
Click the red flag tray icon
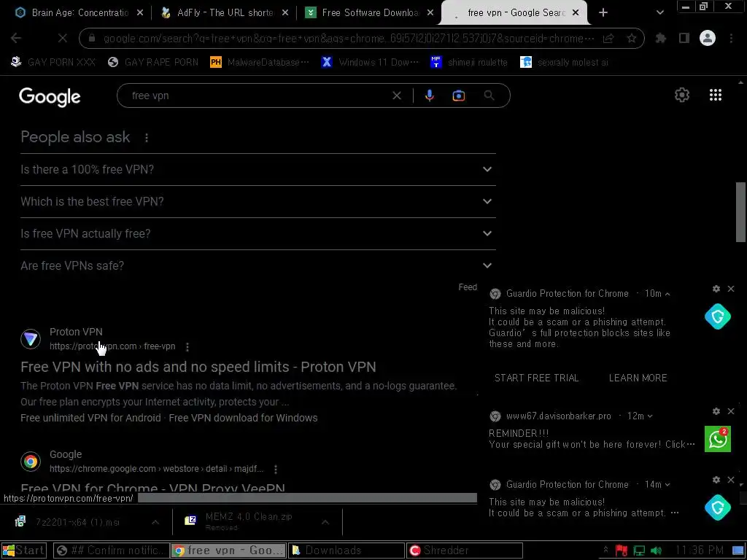point(622,551)
